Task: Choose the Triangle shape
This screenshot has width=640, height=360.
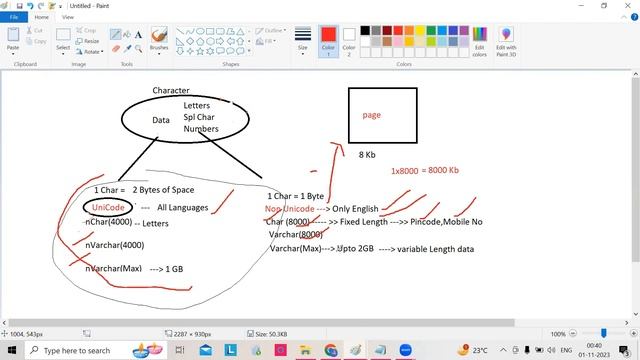Action: [240, 31]
